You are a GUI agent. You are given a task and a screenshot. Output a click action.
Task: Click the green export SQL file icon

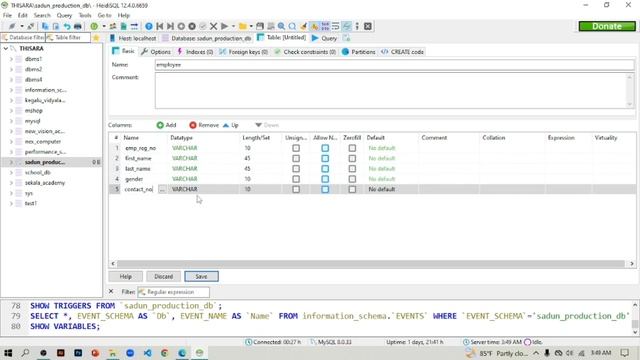(124, 26)
